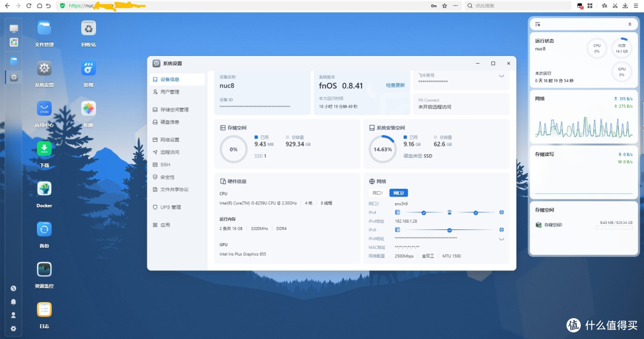644x339 pixels.
Task: Open SSH in the settings sidebar
Action: pyautogui.click(x=178, y=164)
